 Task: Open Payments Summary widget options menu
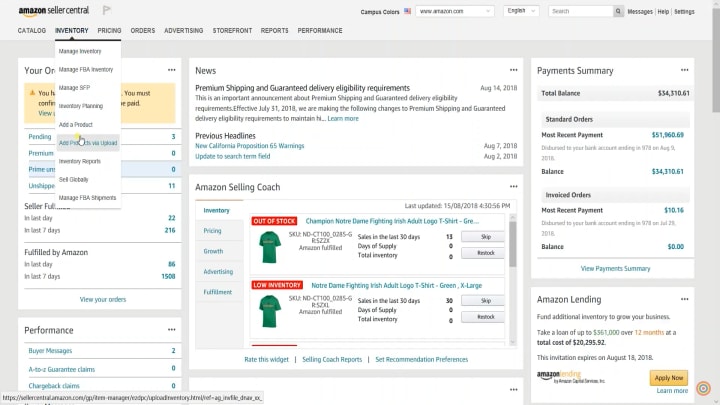coord(684,70)
